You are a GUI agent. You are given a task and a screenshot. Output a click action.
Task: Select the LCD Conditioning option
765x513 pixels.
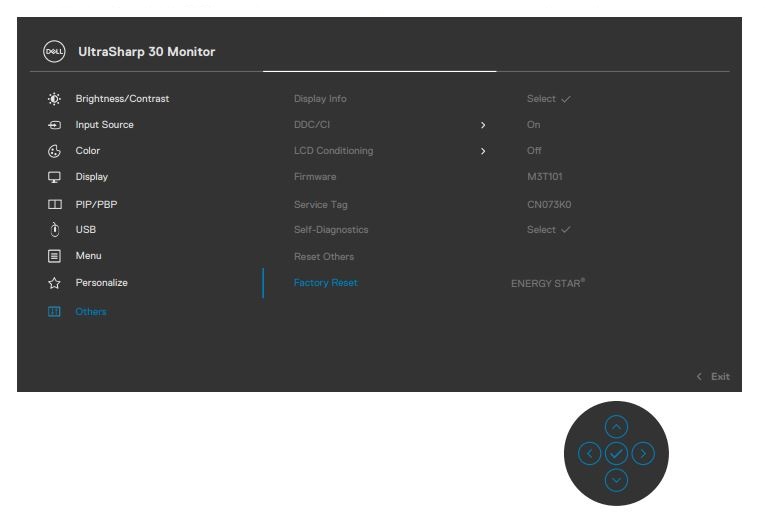tap(333, 151)
